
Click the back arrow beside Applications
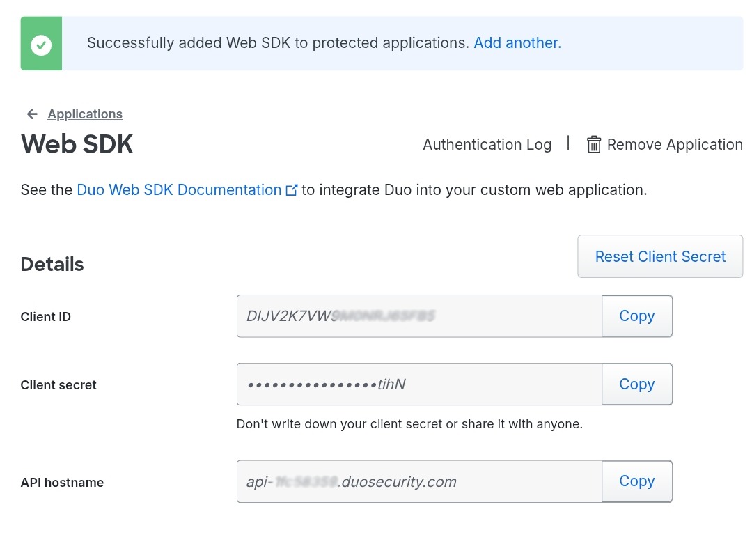tap(32, 114)
